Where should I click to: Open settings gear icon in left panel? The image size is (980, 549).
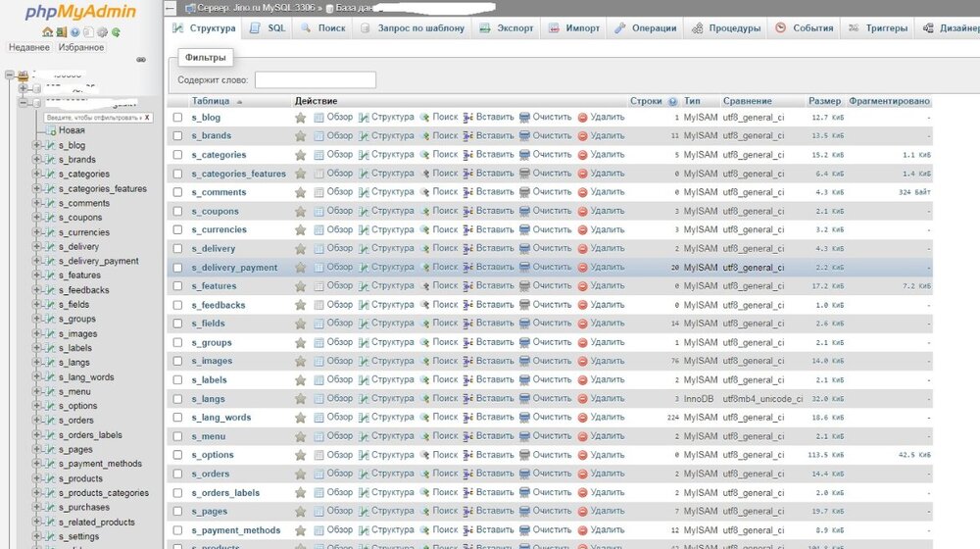pyautogui.click(x=102, y=32)
